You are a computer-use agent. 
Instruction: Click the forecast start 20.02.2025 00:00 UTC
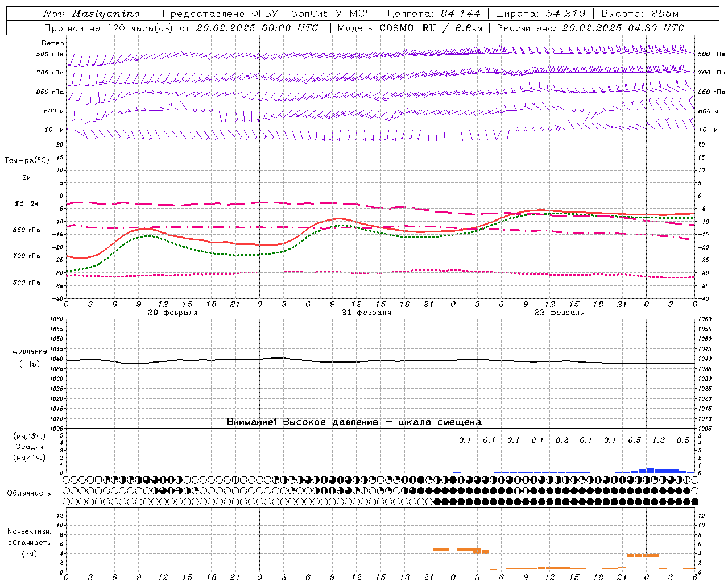point(257,28)
